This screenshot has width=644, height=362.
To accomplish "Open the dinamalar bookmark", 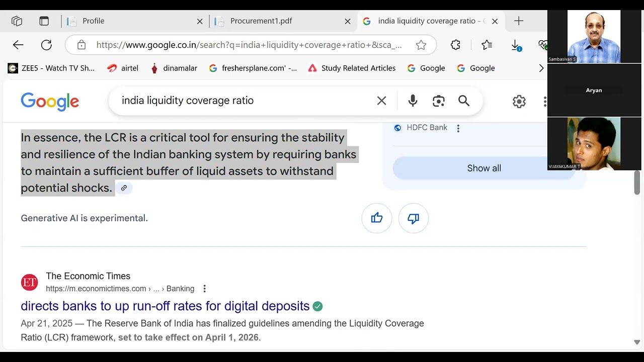I will [x=174, y=68].
